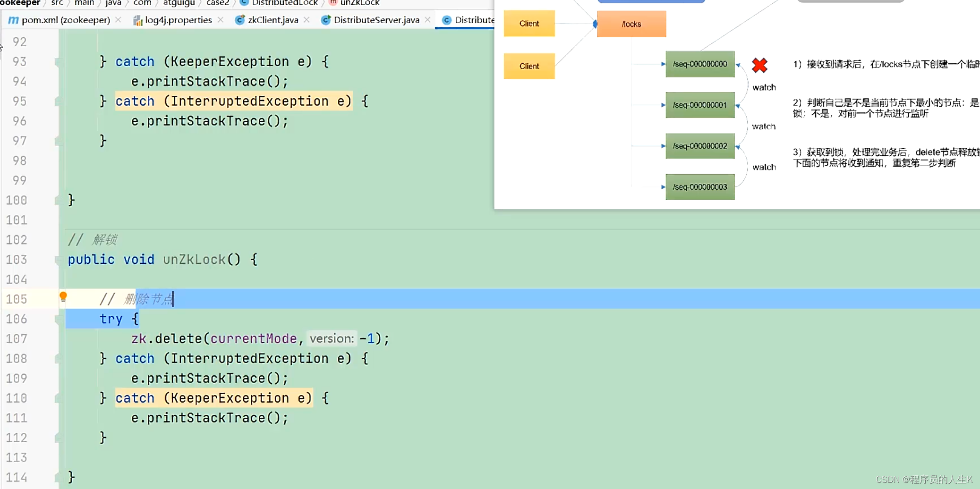Click the /seq-000000001 node in the diagram
The image size is (980, 489).
[700, 105]
